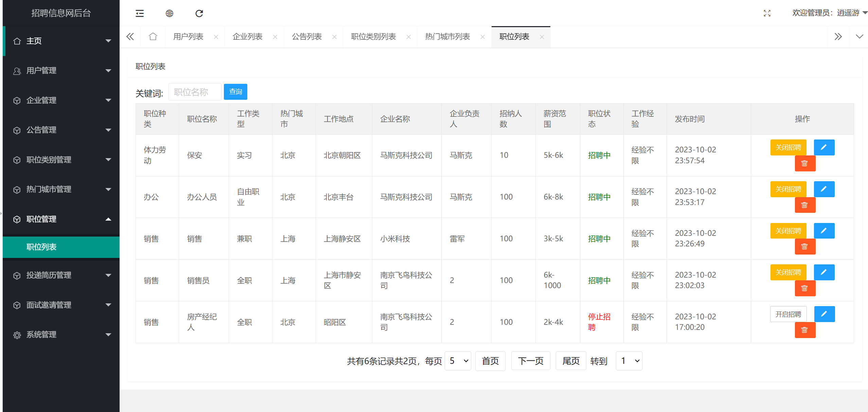
Task: Open the page-size selector showing 5
Action: point(458,361)
